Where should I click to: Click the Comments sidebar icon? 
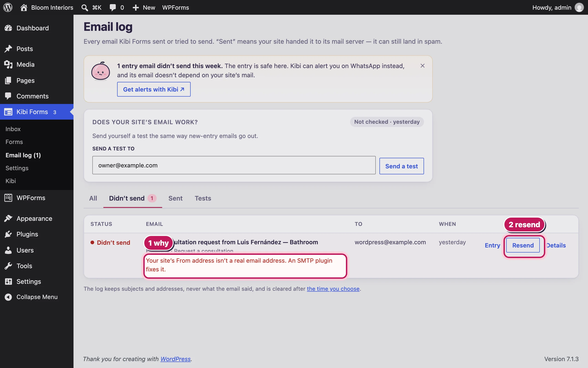point(8,96)
